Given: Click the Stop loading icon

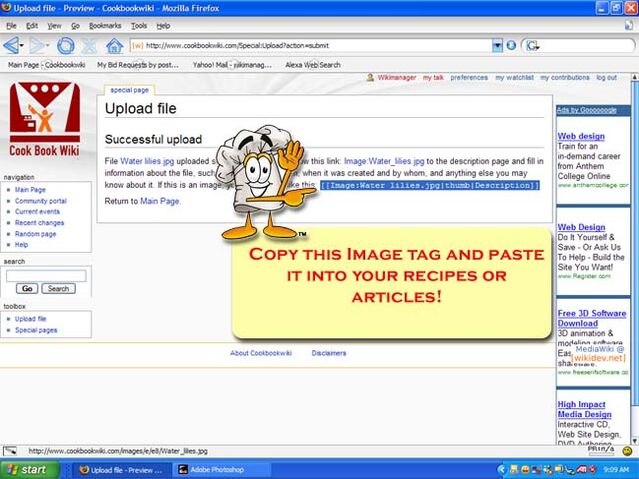Looking at the screenshot, I should [x=89, y=45].
